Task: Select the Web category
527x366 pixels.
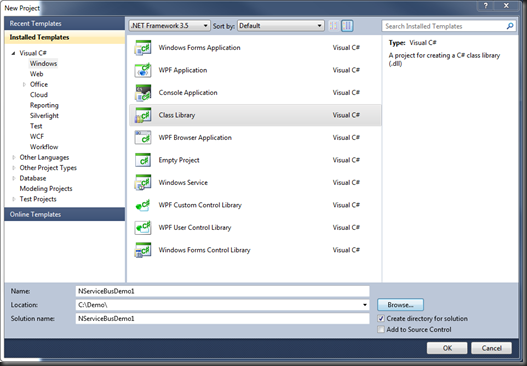Action: [x=36, y=74]
